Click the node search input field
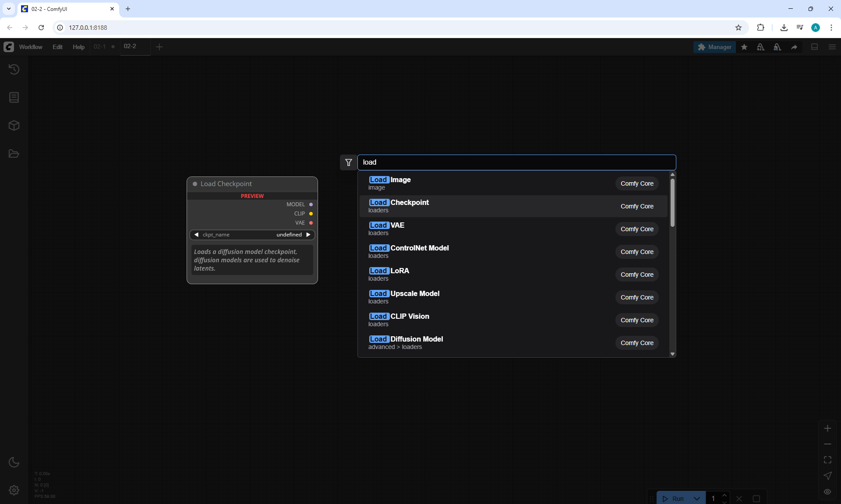 coord(516,162)
